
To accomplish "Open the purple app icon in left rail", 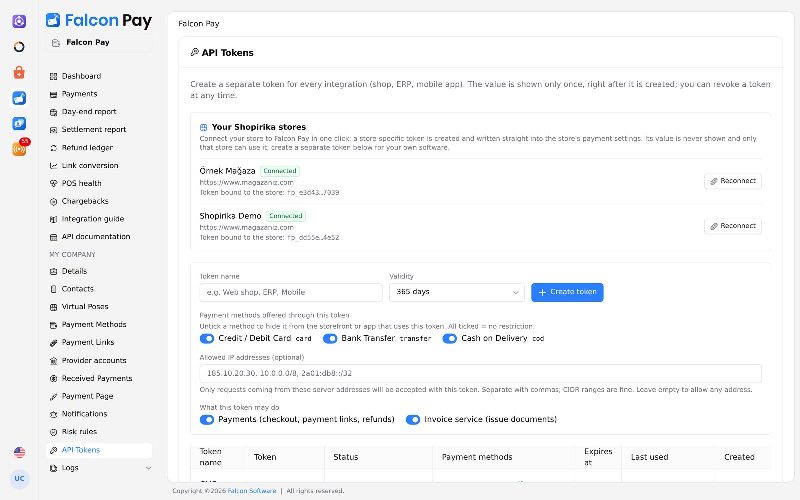I will [x=19, y=21].
